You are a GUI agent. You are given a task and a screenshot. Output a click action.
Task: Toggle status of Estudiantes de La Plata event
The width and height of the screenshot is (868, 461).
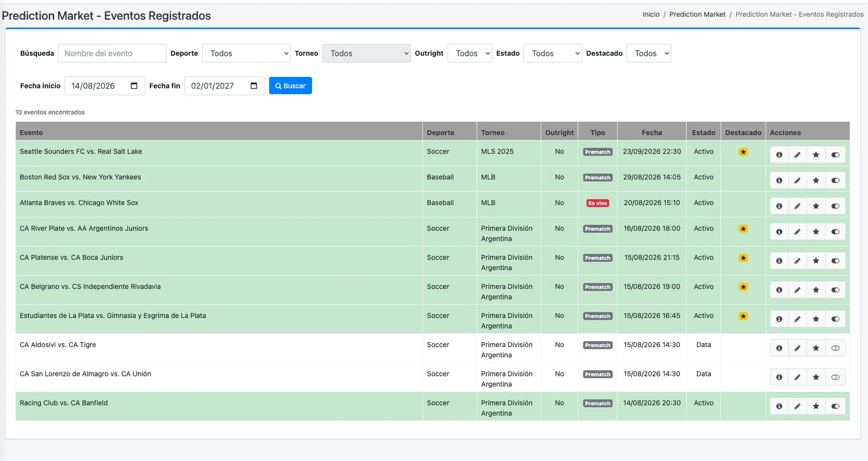coord(835,319)
